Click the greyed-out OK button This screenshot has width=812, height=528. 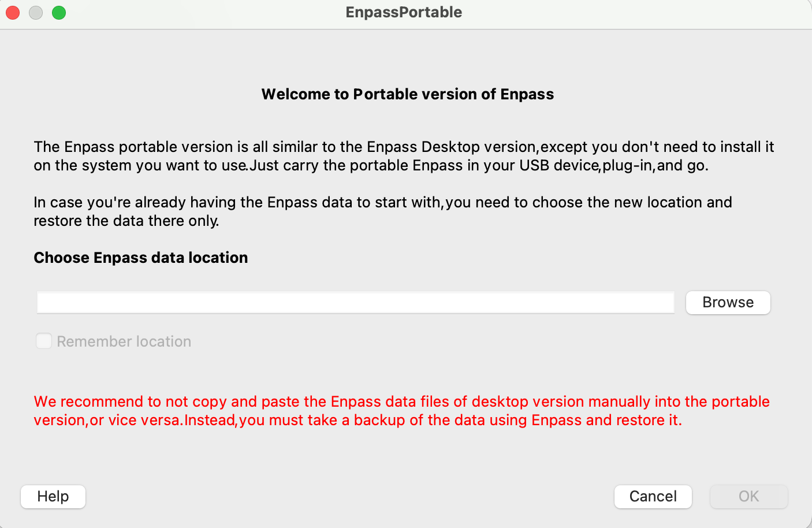(x=748, y=497)
